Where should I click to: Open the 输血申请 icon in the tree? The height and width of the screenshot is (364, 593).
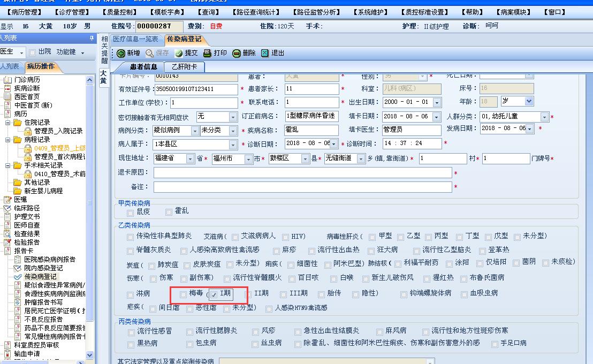pyautogui.click(x=7, y=354)
